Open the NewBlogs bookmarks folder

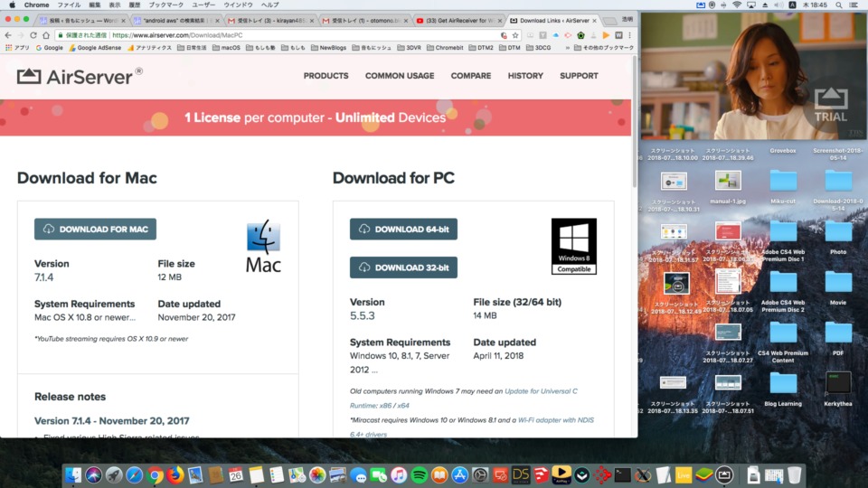[329, 48]
